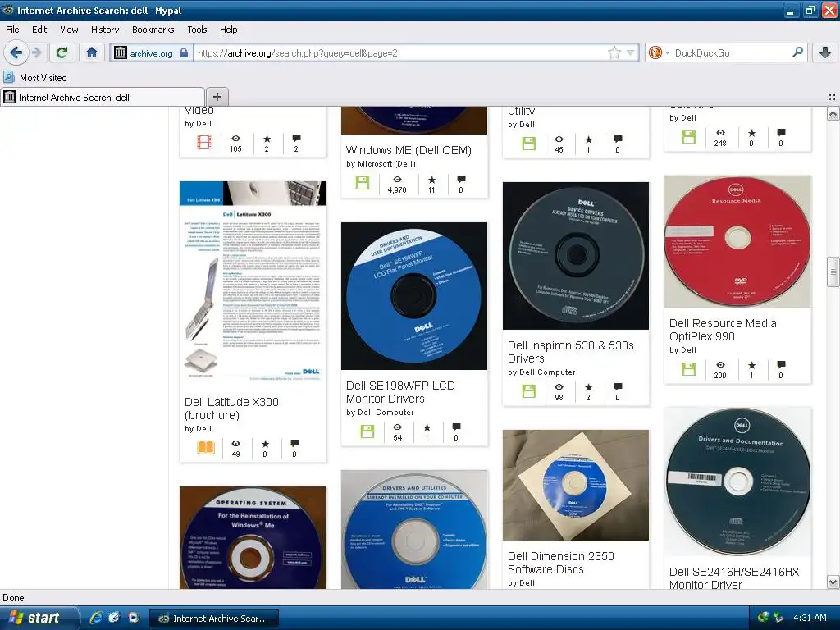This screenshot has width=840, height=630.
Task: Open Most Visited bookmarks folder
Action: (x=35, y=77)
